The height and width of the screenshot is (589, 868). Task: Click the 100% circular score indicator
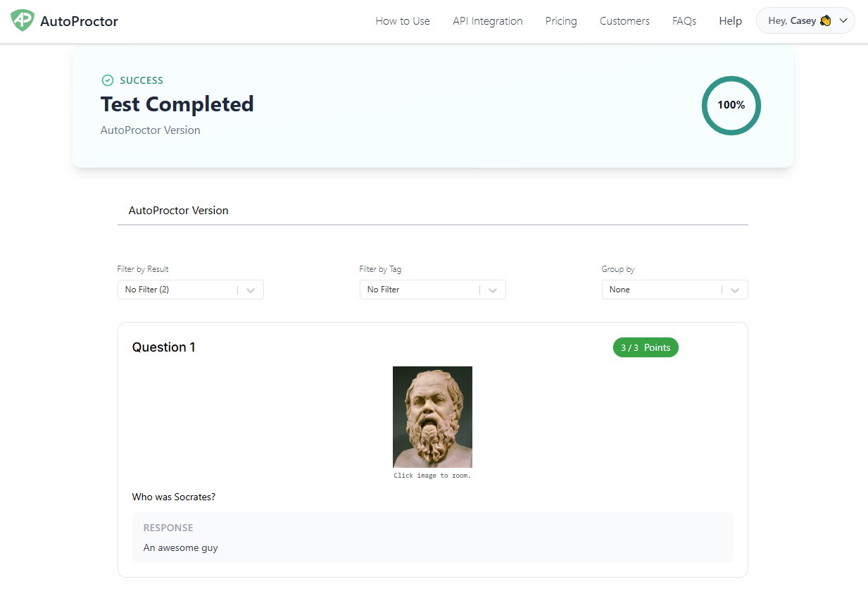click(x=731, y=106)
